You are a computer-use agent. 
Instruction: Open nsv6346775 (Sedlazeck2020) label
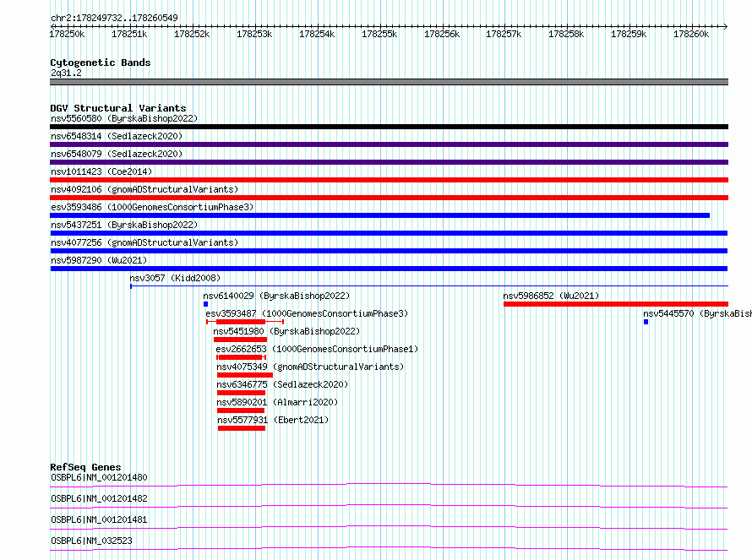click(282, 384)
